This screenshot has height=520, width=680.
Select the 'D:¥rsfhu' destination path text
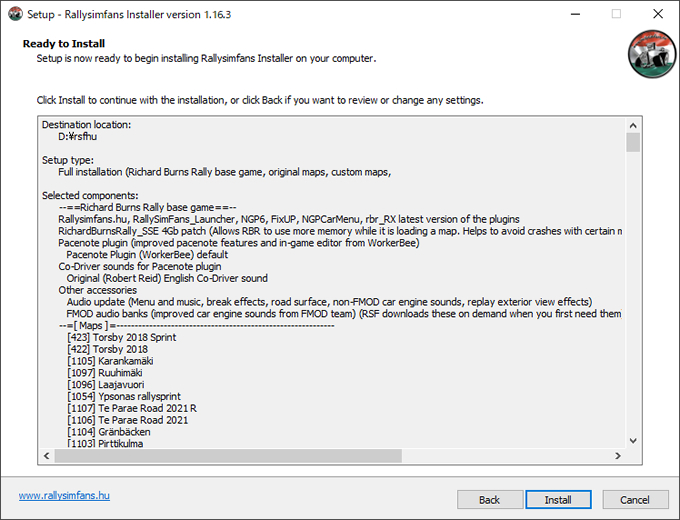click(78, 137)
